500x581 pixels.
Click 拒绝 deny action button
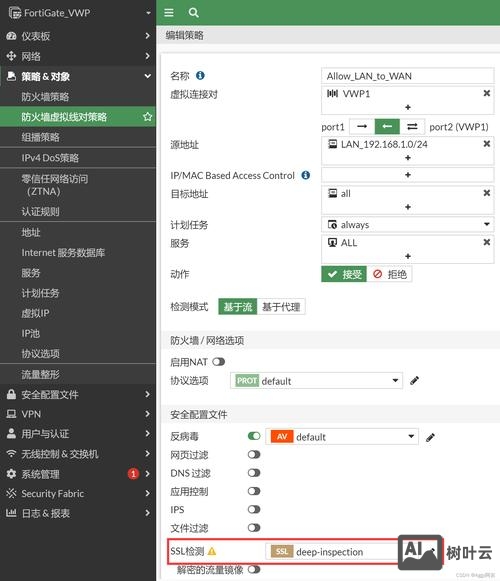coord(389,274)
